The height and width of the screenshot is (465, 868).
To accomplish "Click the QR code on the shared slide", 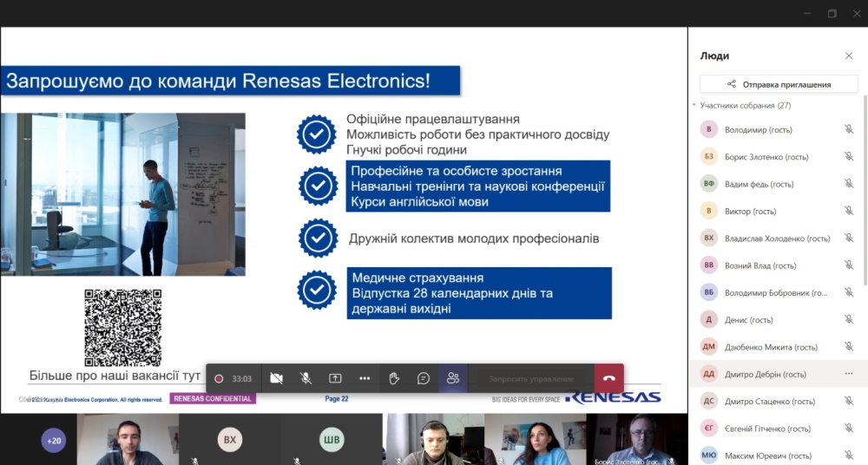I will click(x=123, y=327).
